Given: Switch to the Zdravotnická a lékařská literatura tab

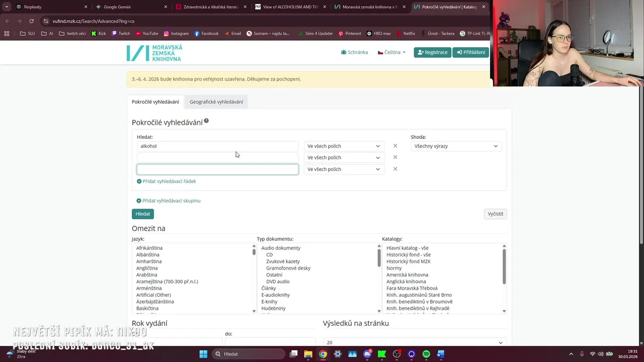Looking at the screenshot, I should click(x=210, y=7).
